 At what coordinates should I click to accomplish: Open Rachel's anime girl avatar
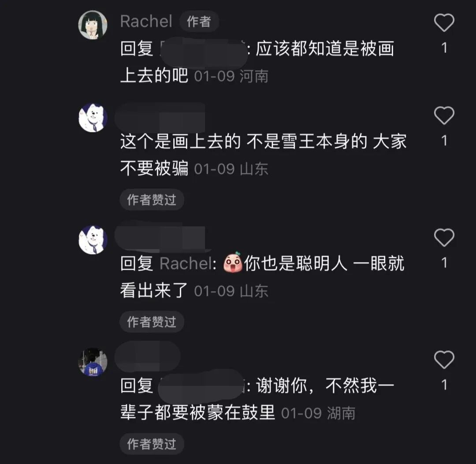click(93, 25)
